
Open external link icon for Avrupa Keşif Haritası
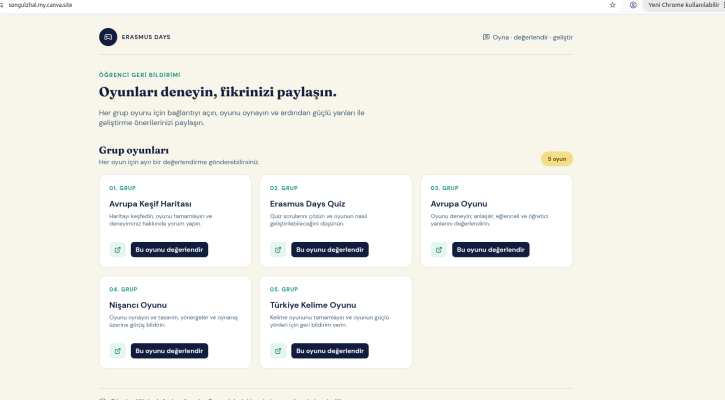(x=117, y=250)
